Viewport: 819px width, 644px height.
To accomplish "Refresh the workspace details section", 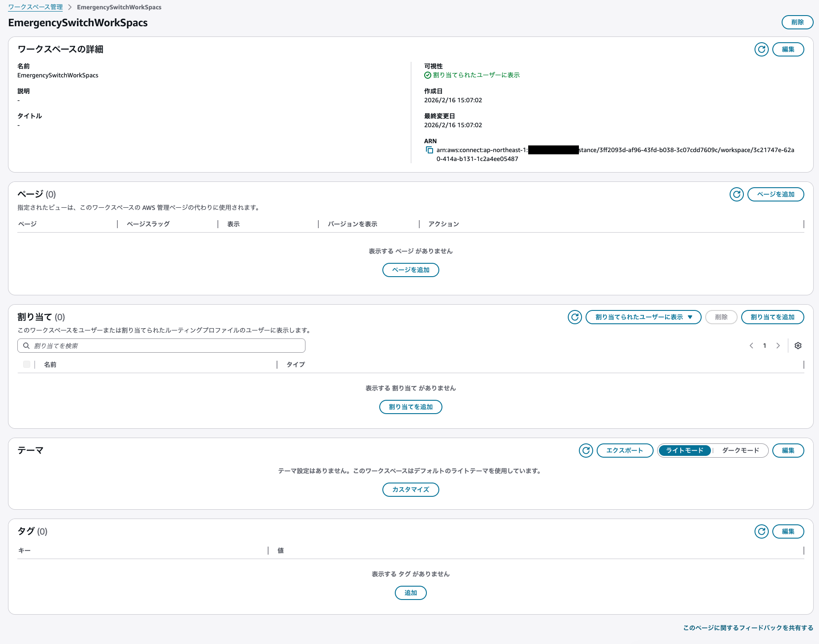I will pyautogui.click(x=761, y=49).
